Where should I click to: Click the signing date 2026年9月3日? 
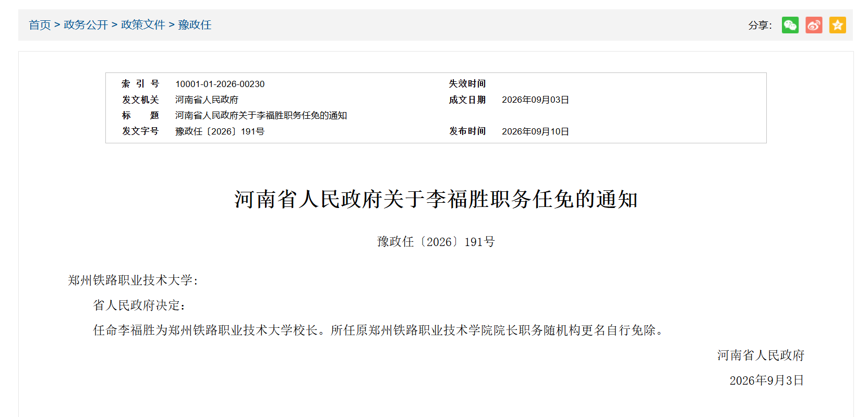[x=767, y=381]
